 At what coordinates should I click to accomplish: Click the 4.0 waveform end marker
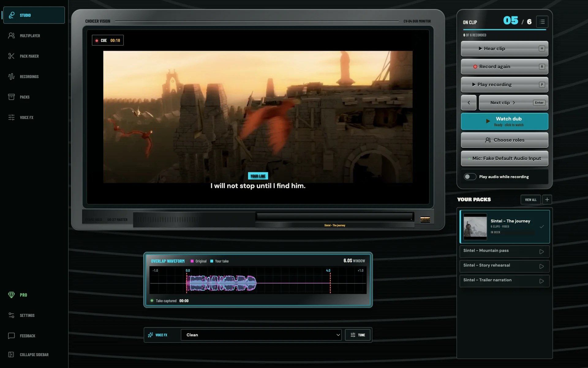[x=328, y=270]
